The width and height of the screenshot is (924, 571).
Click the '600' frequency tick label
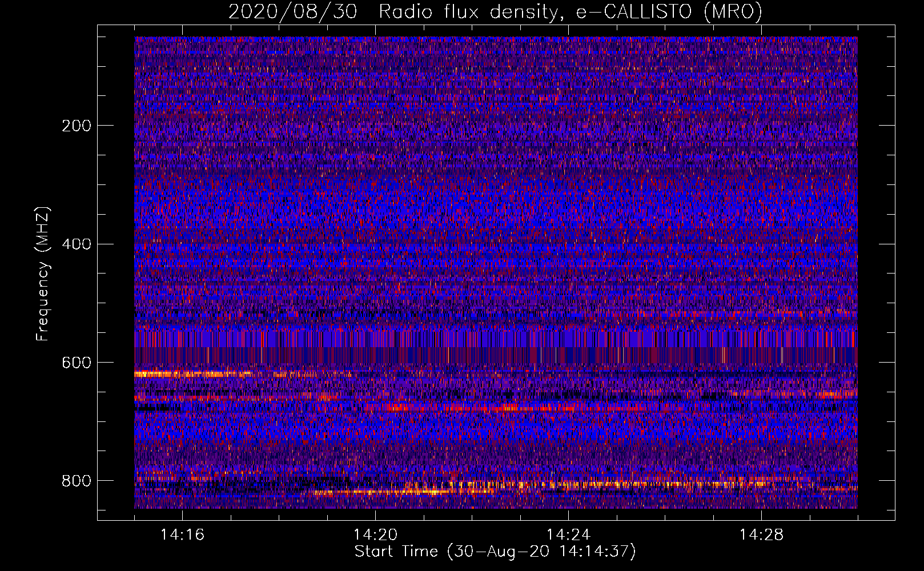[77, 363]
